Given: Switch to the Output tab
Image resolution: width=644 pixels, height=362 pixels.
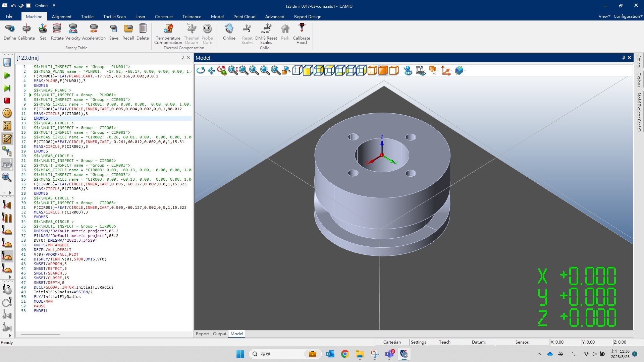Looking at the screenshot, I should coord(219,333).
